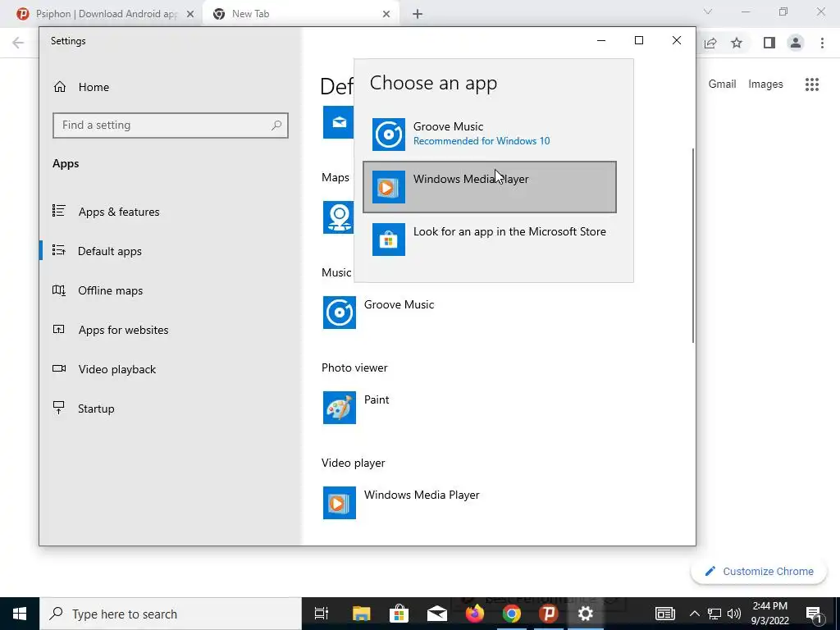Click Customize Chrome button

(759, 571)
